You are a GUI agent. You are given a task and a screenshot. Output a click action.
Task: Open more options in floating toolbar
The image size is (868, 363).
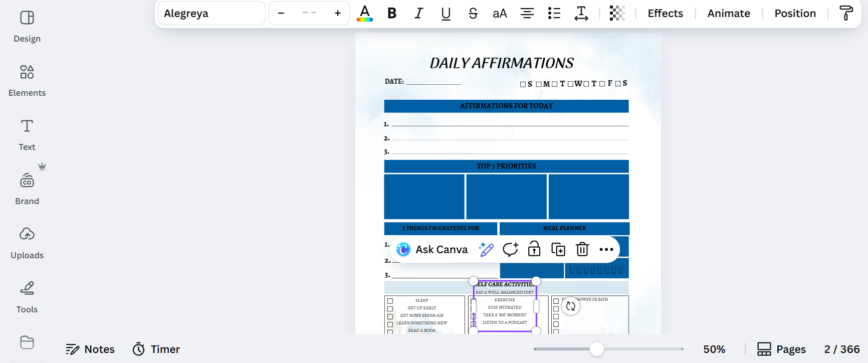606,249
